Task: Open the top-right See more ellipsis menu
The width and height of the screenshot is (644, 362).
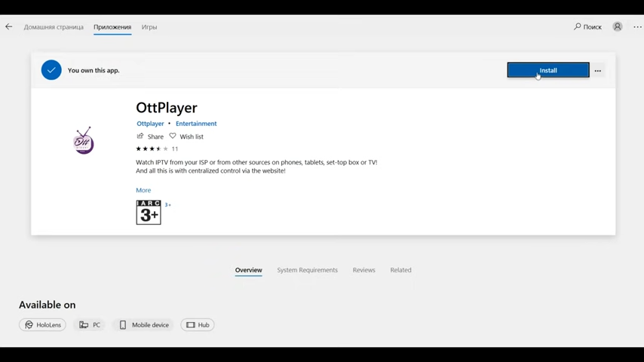Action: 637,27
